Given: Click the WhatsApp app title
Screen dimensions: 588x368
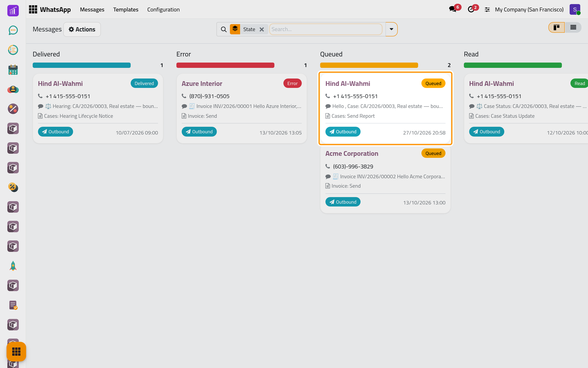Looking at the screenshot, I should click(x=55, y=10).
